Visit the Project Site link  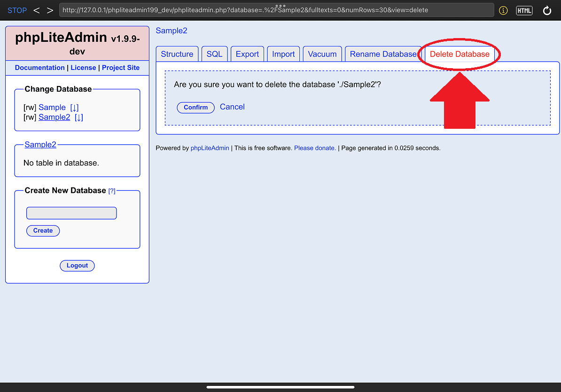(x=121, y=68)
